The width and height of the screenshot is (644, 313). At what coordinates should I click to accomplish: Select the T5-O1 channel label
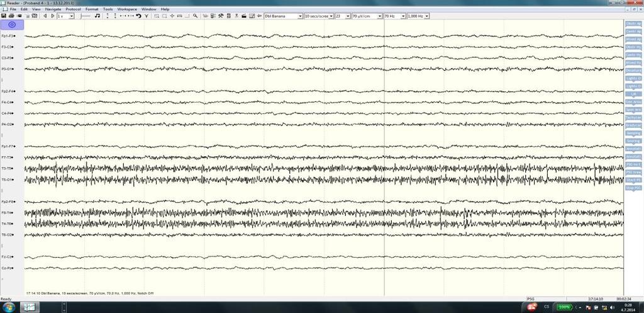[x=8, y=179]
